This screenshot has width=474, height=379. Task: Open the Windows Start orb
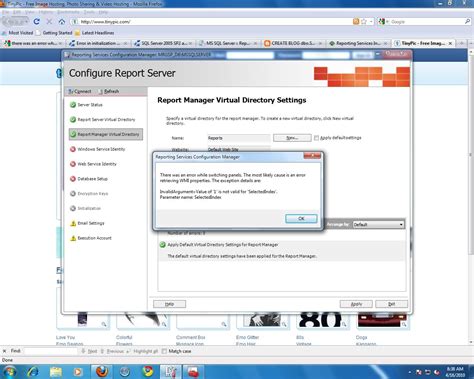(x=9, y=371)
